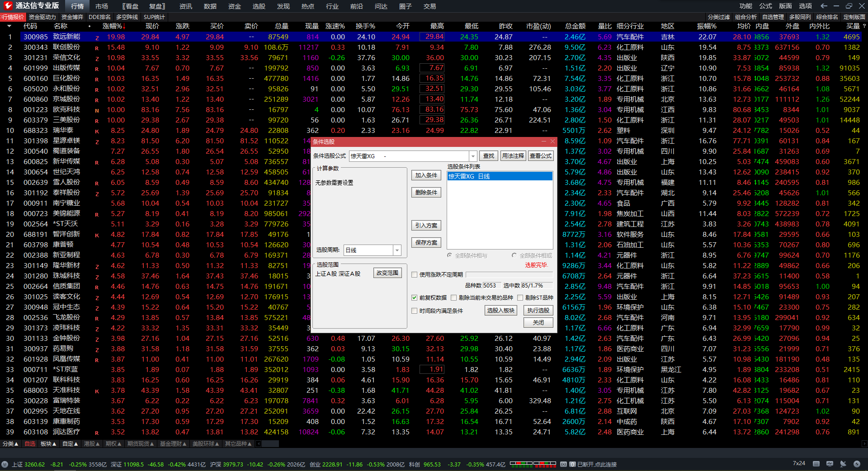
Task: Check the 时间段内满足条件 option
Action: click(414, 311)
